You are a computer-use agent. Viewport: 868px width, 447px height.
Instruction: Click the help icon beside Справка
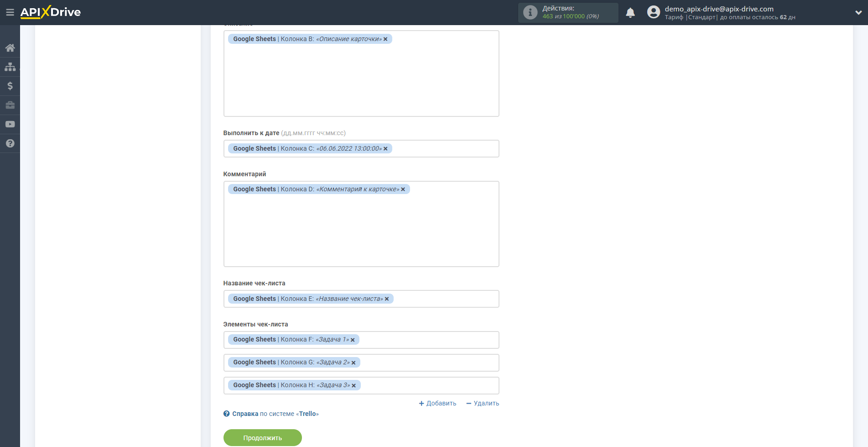point(227,414)
